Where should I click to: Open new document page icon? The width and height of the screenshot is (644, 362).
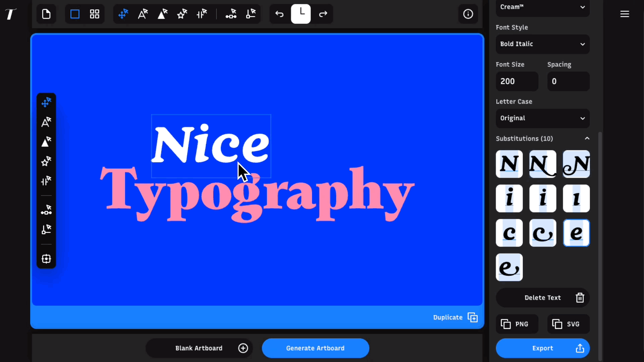46,14
